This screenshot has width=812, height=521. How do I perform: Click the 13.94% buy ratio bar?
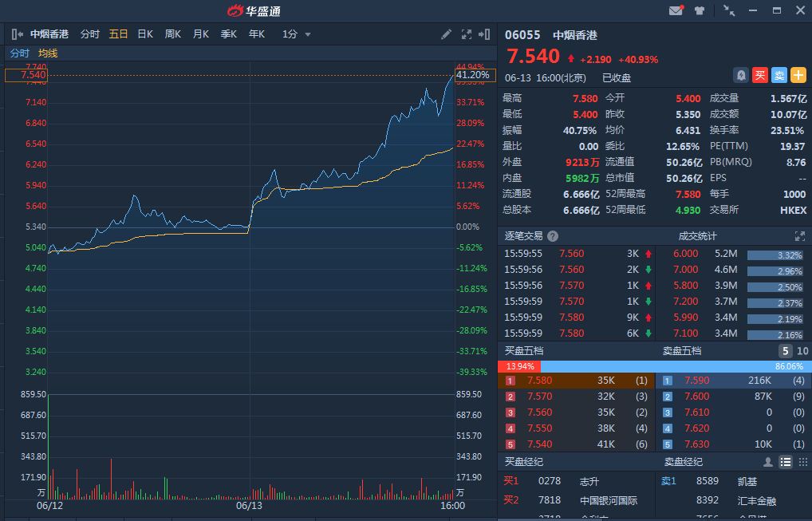click(519, 366)
